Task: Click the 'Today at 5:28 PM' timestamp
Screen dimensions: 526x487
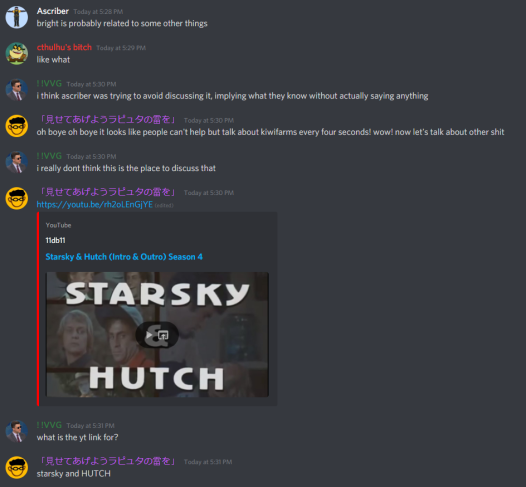Action: pyautogui.click(x=98, y=12)
